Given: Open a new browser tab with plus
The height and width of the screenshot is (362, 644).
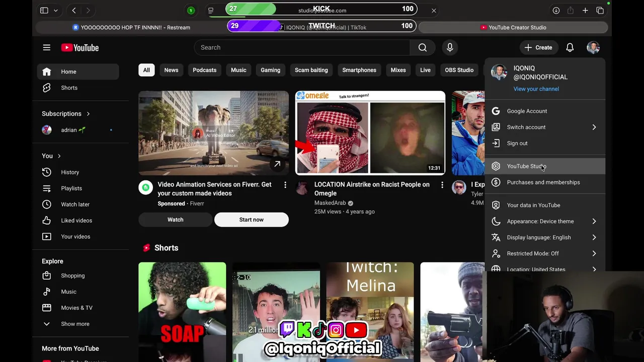Looking at the screenshot, I should [585, 10].
